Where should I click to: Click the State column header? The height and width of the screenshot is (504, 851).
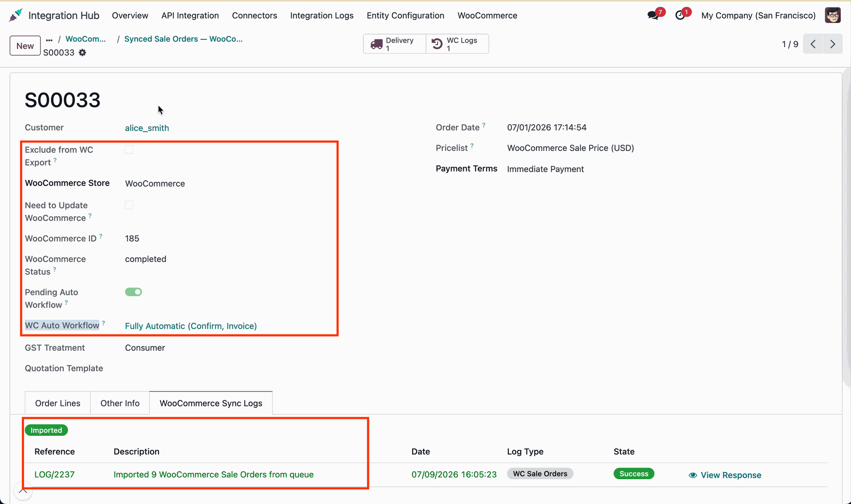click(x=624, y=452)
